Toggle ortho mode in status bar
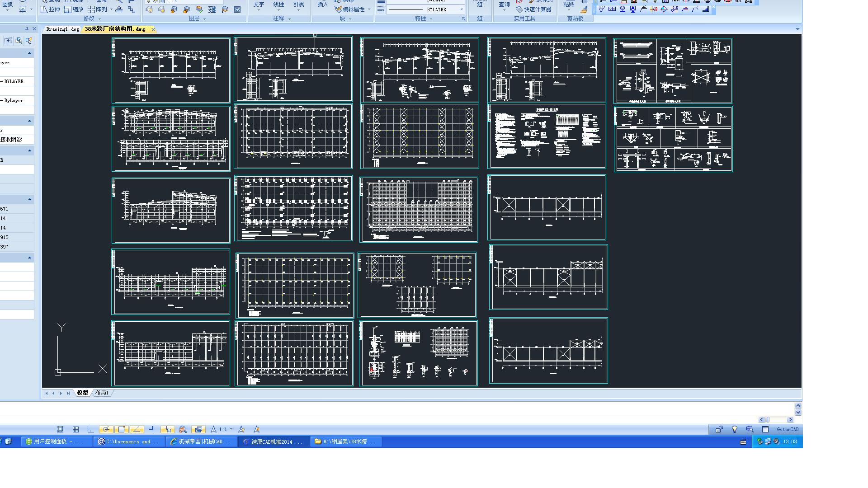This screenshot has height=488, width=868. (90, 429)
